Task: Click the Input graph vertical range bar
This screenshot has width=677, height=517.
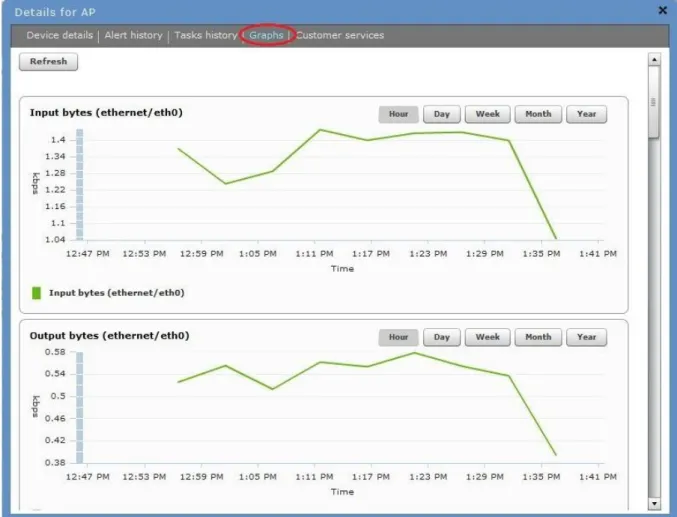Action: 79,184
